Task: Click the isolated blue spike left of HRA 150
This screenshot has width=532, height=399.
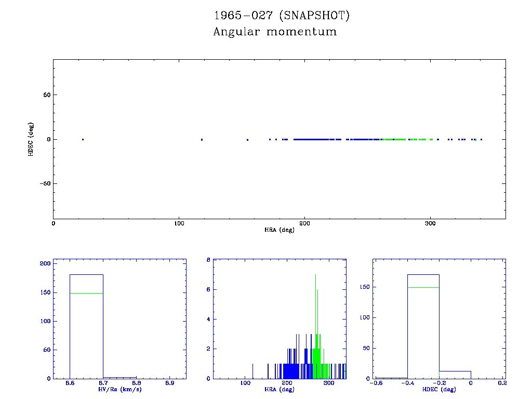Action: (252, 371)
